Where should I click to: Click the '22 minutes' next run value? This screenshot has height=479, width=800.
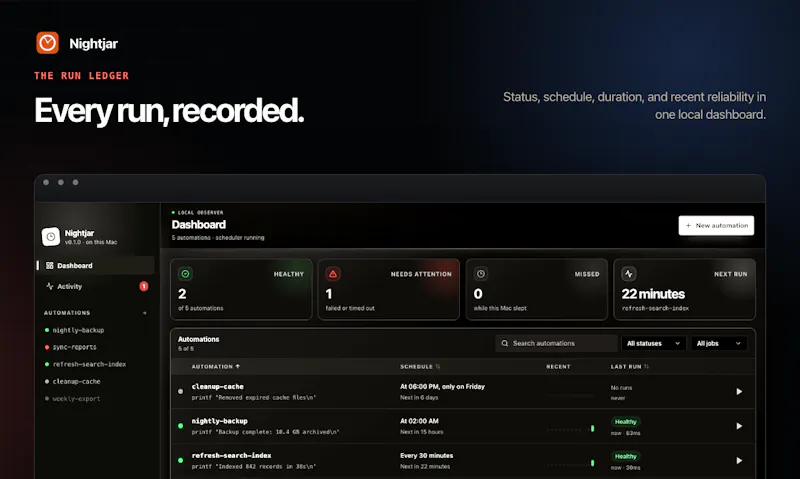(653, 294)
